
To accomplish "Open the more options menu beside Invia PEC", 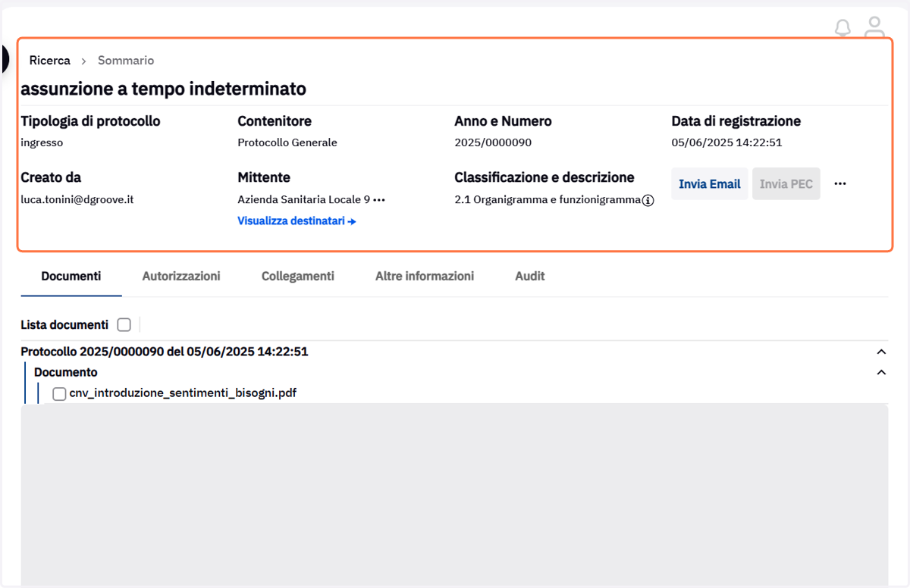I will click(x=840, y=184).
